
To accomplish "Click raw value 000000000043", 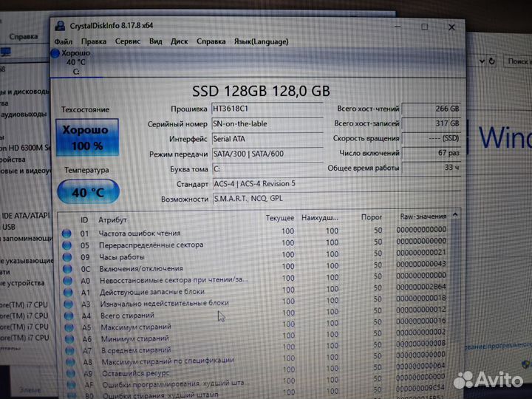I will pos(421,264).
